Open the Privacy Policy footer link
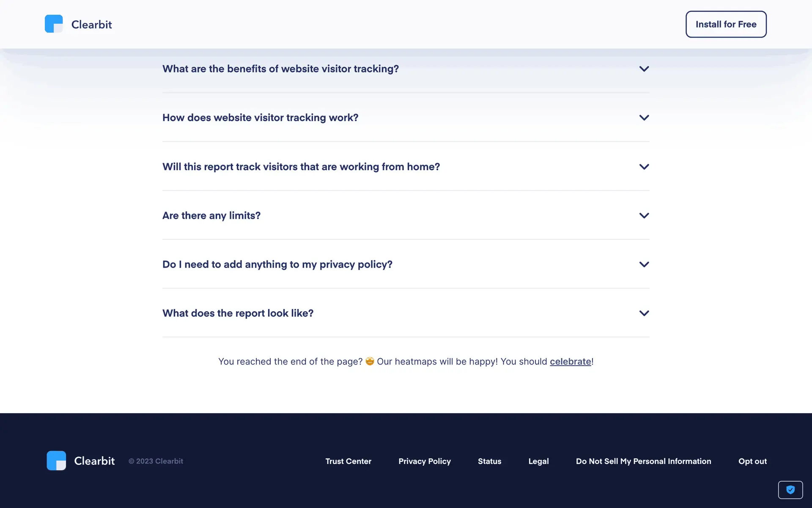The height and width of the screenshot is (508, 812). [x=424, y=461]
